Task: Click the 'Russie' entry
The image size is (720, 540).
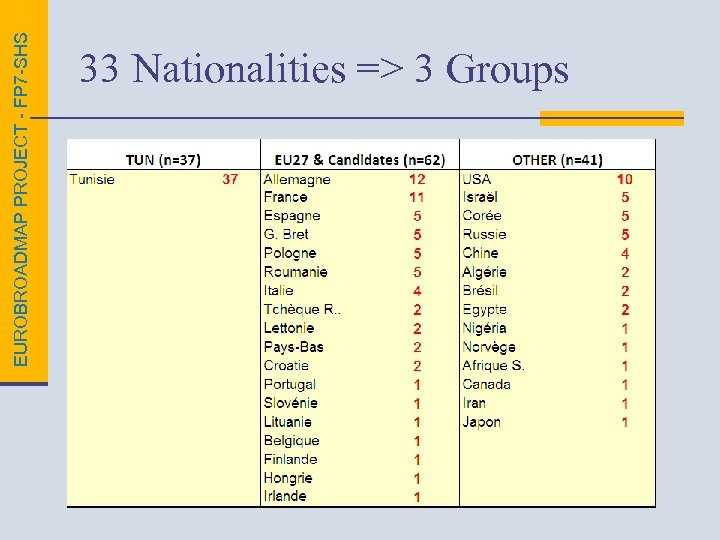Action: coord(484,235)
